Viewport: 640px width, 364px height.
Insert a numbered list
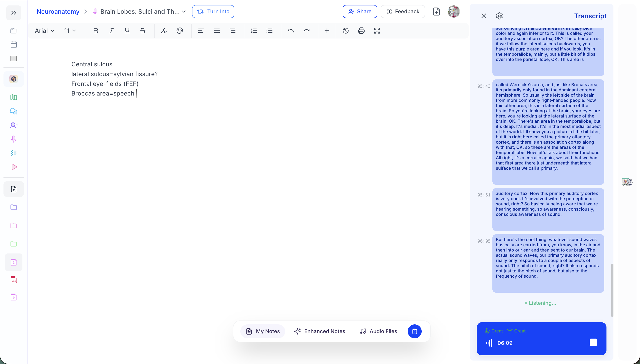(254, 31)
